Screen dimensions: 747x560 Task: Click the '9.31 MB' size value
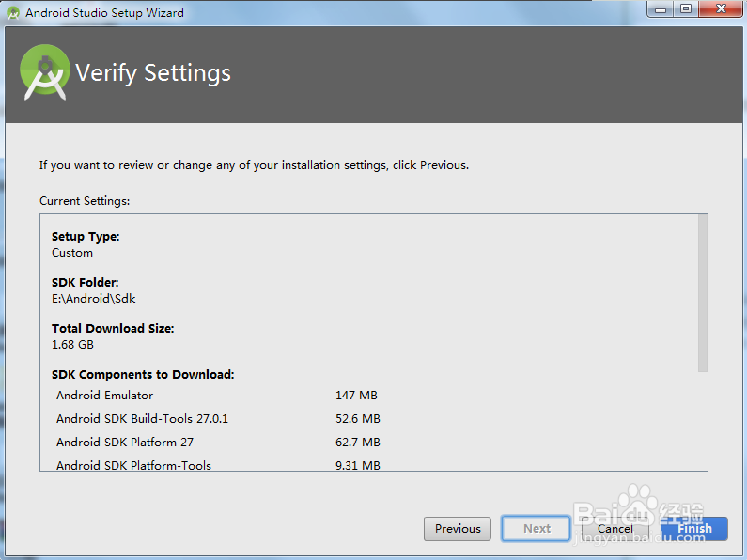click(x=358, y=465)
